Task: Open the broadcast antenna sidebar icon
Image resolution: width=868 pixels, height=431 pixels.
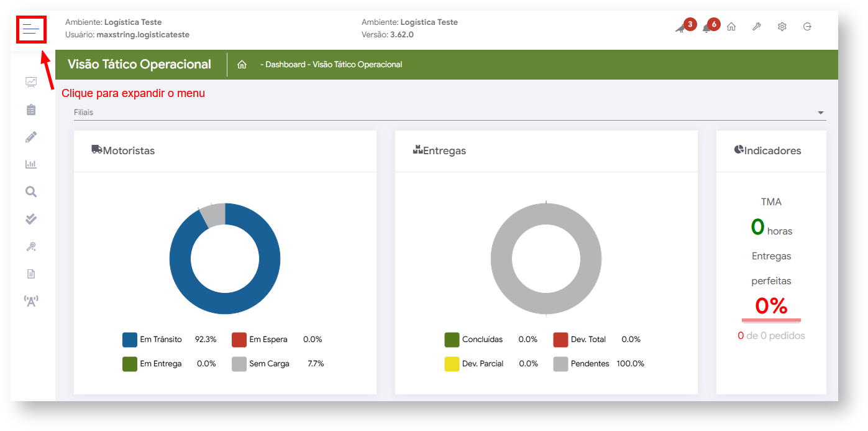Action: click(x=31, y=301)
